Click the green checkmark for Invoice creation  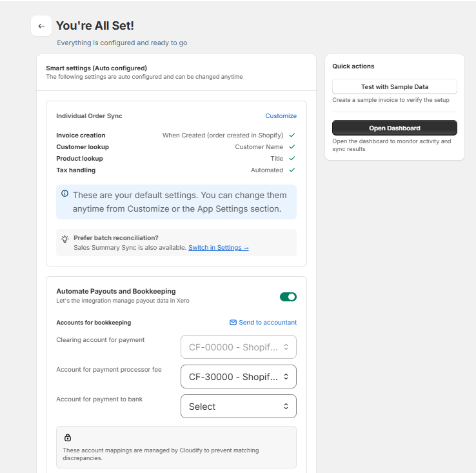[292, 135]
